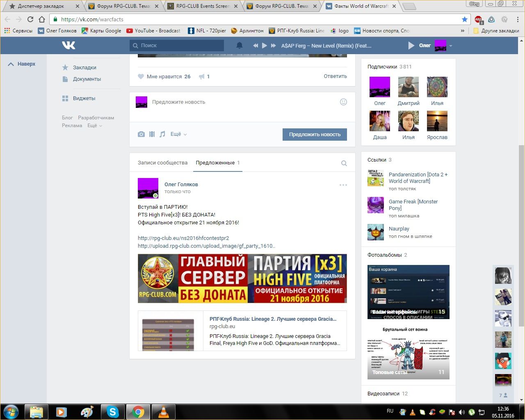The image size is (525, 420).
Task: Click the VK logo in header
Action: 68,46
